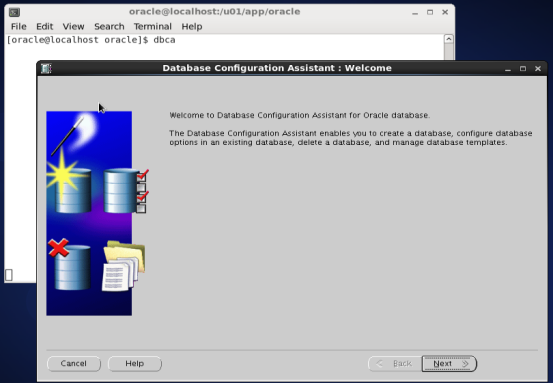
Task: Click the database with checklist graphic
Action: [x=126, y=191]
